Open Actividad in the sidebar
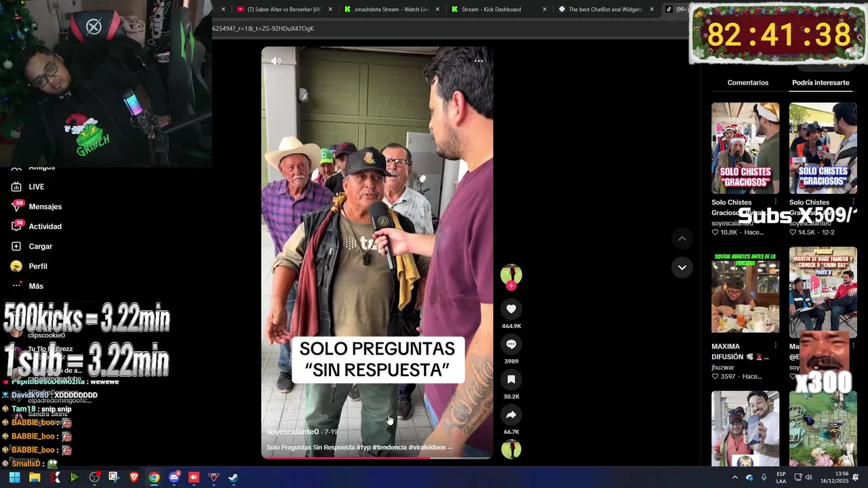Screen dimensions: 868x488 [x=45, y=226]
